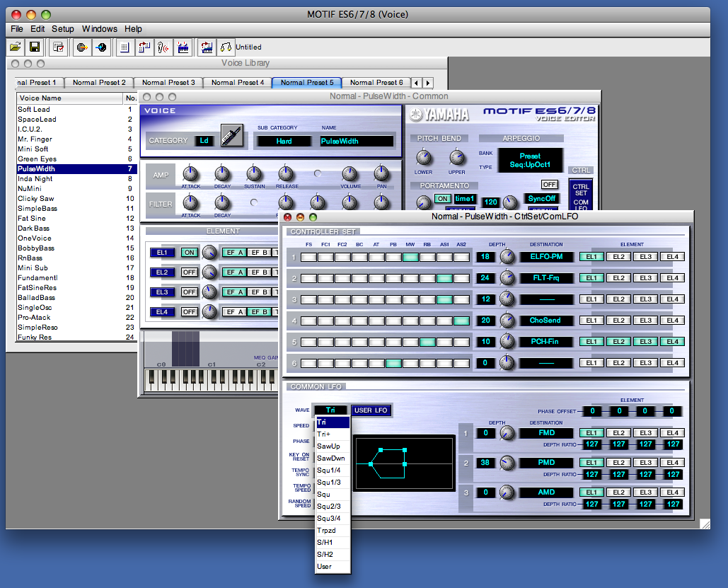Open the voice library grid toolbar icon
The height and width of the screenshot is (588, 728).
tap(125, 47)
